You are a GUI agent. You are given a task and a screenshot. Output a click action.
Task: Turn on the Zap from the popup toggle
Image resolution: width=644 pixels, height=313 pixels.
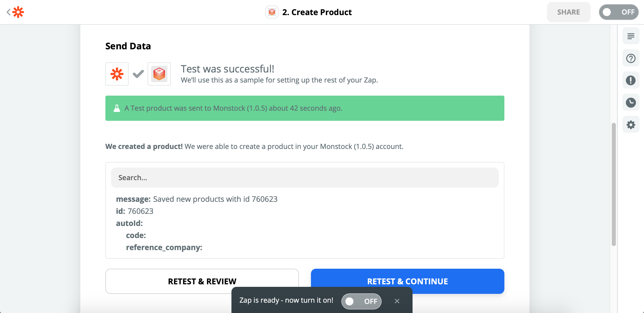[361, 301]
